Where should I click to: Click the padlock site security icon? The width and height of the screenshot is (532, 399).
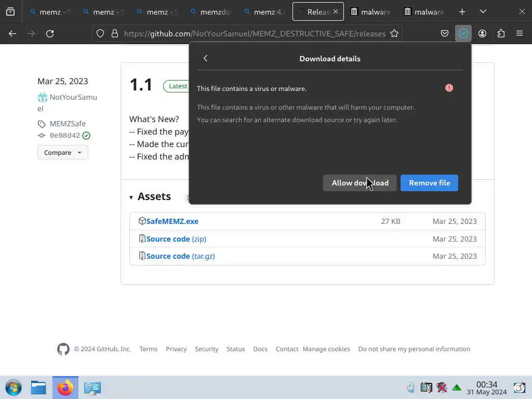tap(115, 34)
